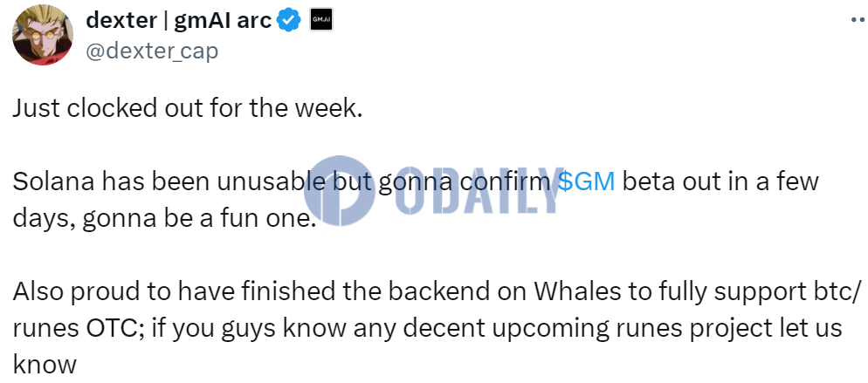Click the 'days, gonna be a fun one.' line
Screen dimensions: 868x383
coord(162,219)
